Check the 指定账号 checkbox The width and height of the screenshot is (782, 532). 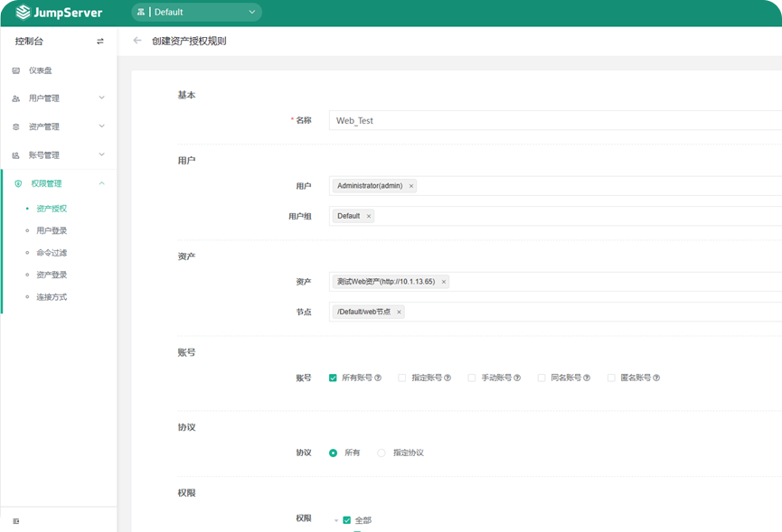click(402, 378)
